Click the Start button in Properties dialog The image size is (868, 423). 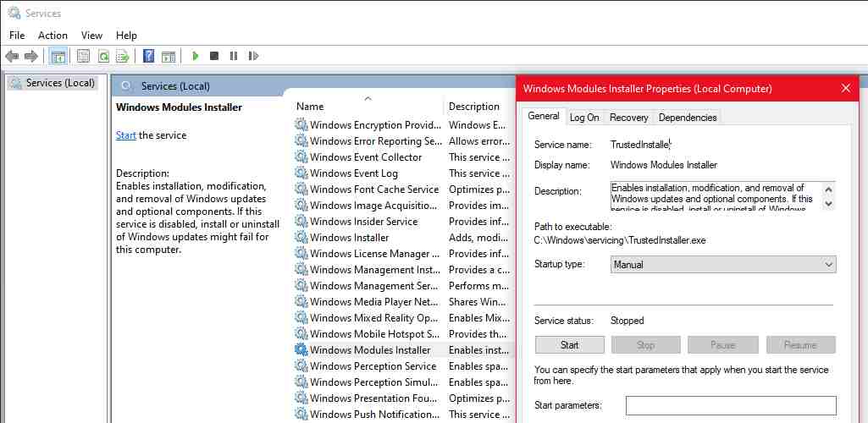point(570,345)
